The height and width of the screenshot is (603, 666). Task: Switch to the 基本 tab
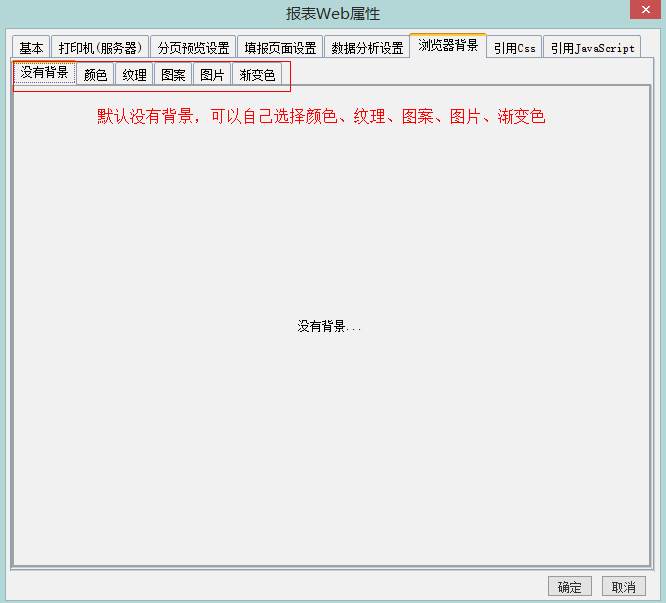[x=31, y=47]
